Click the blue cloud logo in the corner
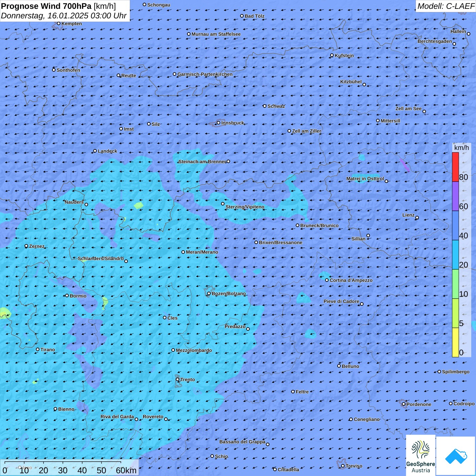 456,456
